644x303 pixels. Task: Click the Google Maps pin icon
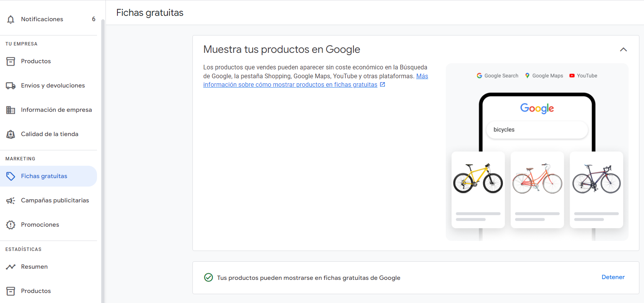coord(527,76)
